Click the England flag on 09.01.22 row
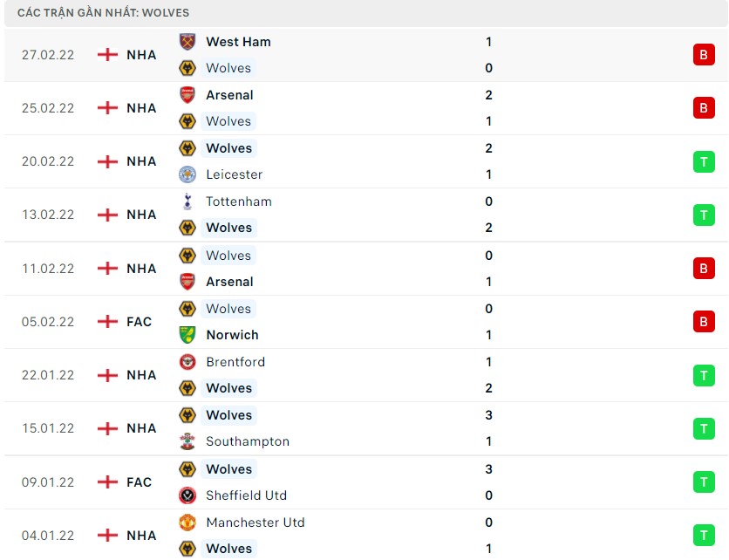Screen dimensions: 729x560 [107, 482]
